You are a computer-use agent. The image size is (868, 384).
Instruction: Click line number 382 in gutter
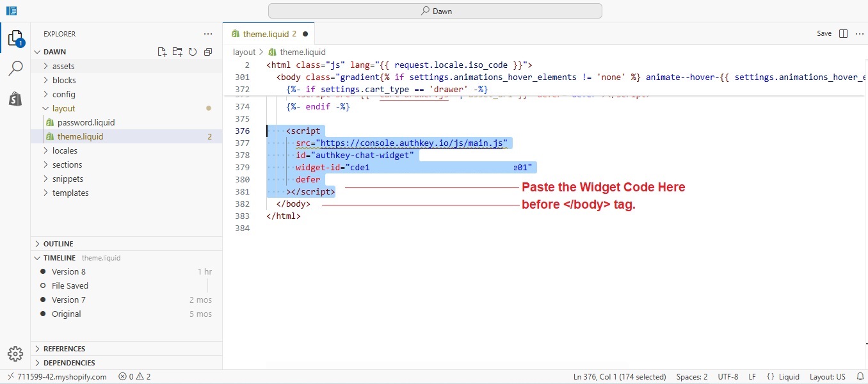click(242, 204)
